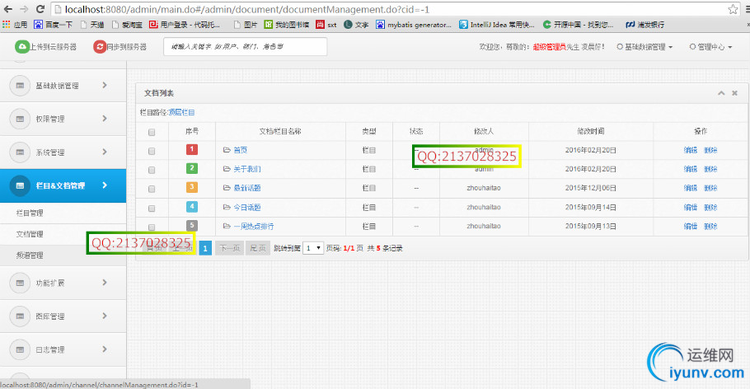Open the 浦发银行 bookmark
Screen dimensions: 750x389
645,24
